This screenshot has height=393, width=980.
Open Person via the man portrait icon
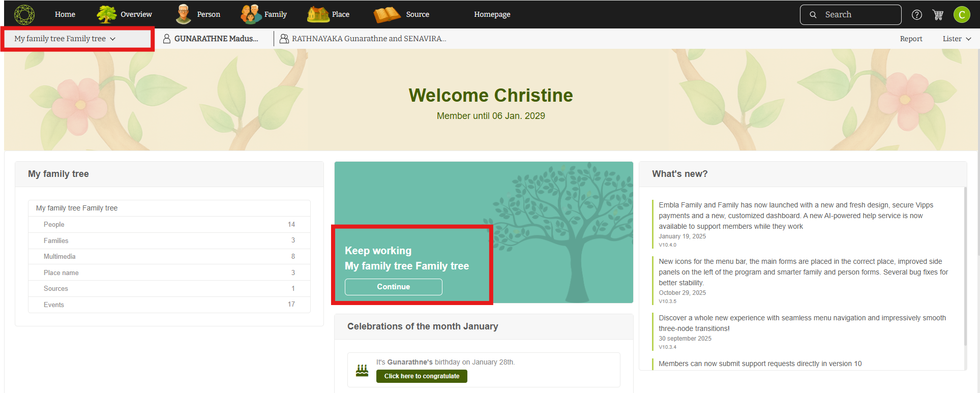(183, 14)
